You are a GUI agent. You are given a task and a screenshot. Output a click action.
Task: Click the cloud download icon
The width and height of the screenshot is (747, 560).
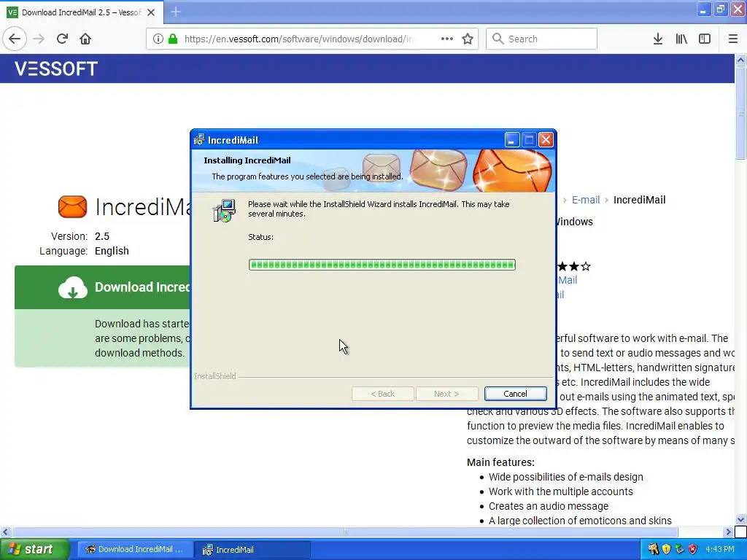[x=73, y=287]
